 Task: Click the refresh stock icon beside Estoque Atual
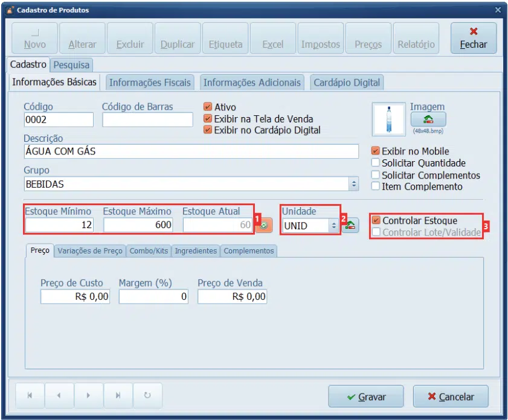tap(264, 225)
